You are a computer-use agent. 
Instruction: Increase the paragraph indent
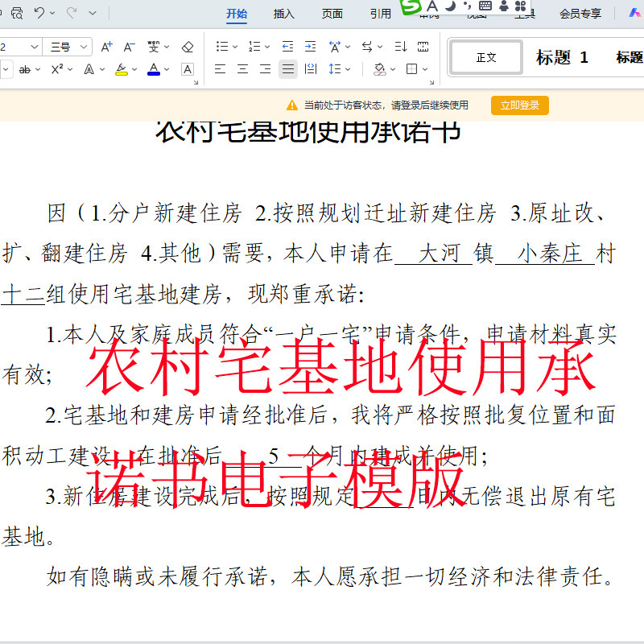coord(311,47)
